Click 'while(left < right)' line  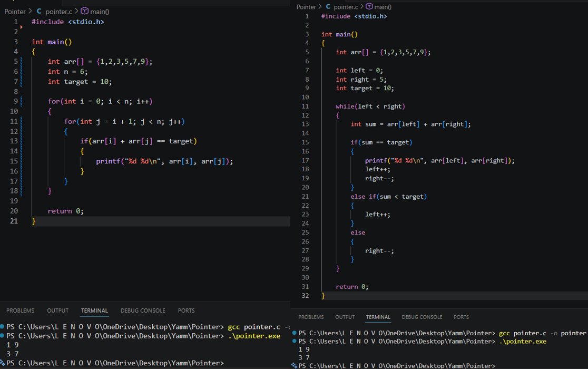370,106
